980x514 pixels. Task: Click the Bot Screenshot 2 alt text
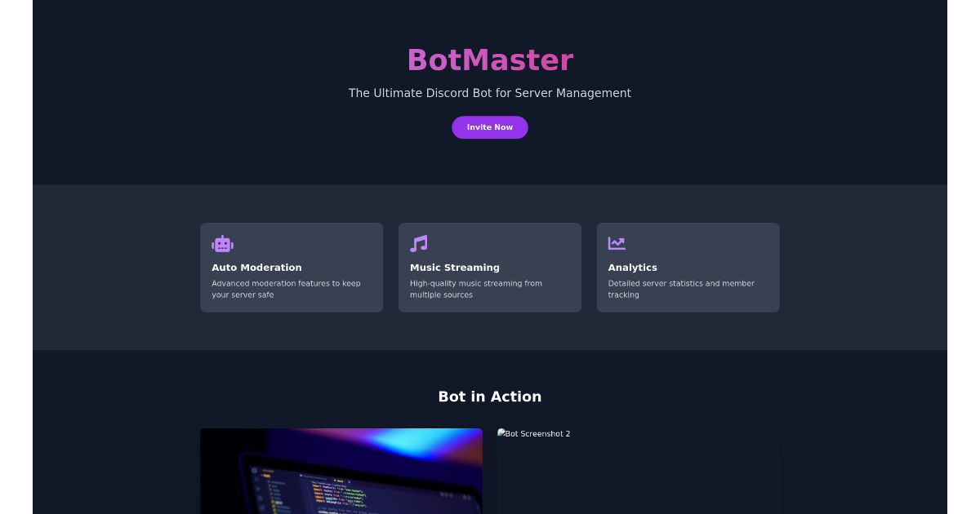[533, 433]
